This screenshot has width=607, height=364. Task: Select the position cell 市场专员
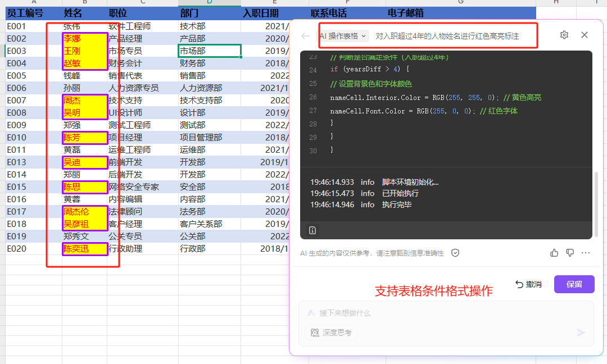[x=142, y=51]
